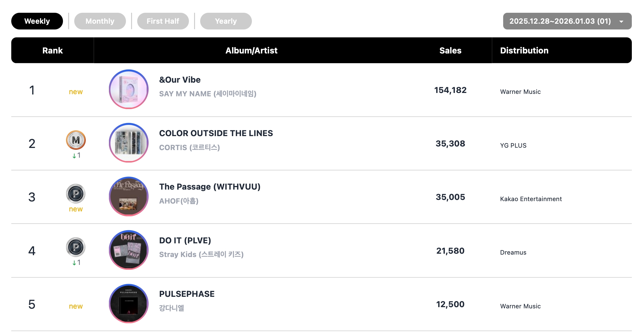Click the PULSEPHASE album cover thumbnail

(x=129, y=303)
